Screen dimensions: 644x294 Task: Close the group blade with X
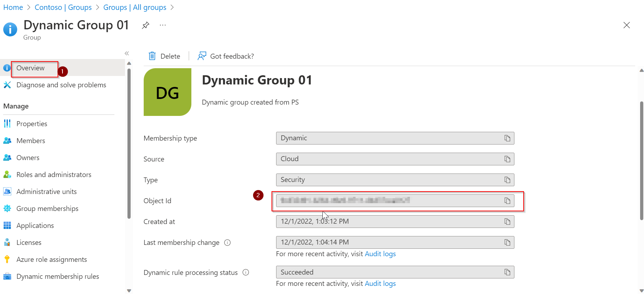click(x=627, y=25)
